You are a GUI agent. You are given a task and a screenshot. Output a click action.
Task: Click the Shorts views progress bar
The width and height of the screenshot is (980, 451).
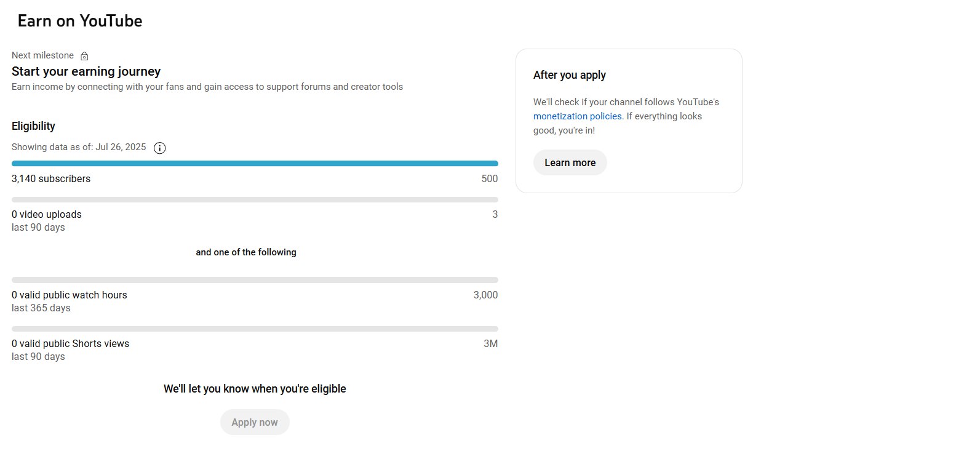click(x=255, y=329)
